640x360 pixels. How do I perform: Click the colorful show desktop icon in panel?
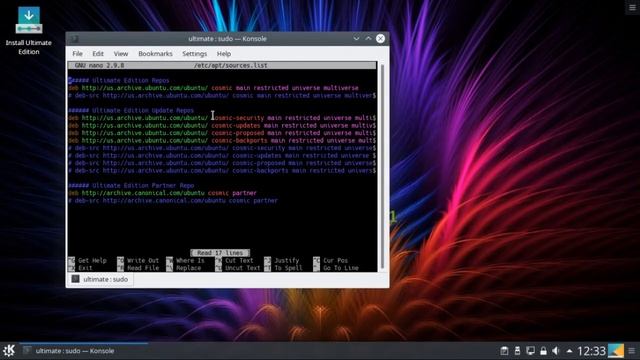click(616, 351)
